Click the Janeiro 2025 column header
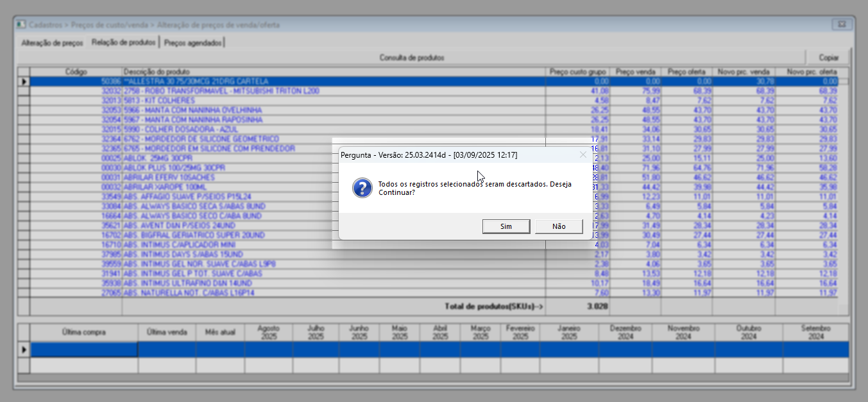Image resolution: width=868 pixels, height=402 pixels. [x=570, y=332]
